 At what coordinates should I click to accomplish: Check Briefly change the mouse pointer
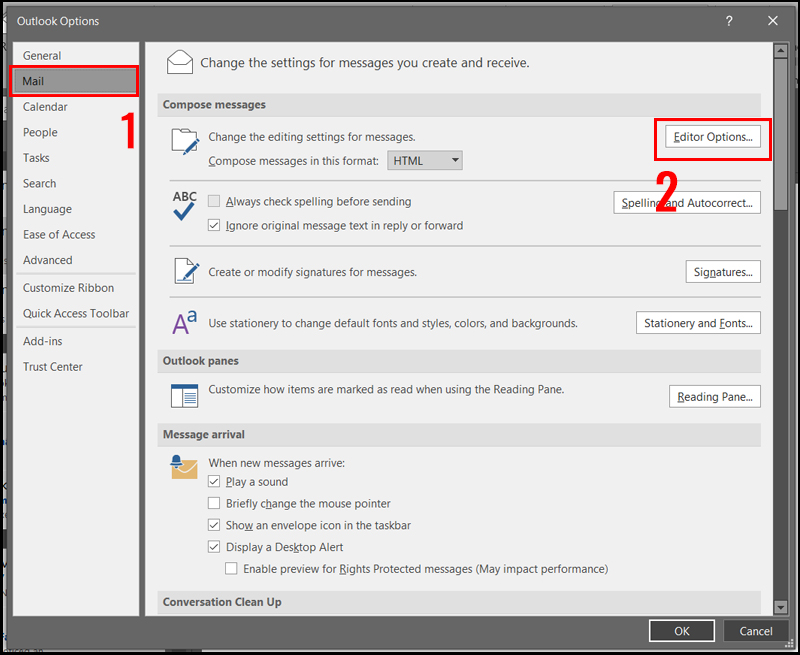pyautogui.click(x=214, y=503)
